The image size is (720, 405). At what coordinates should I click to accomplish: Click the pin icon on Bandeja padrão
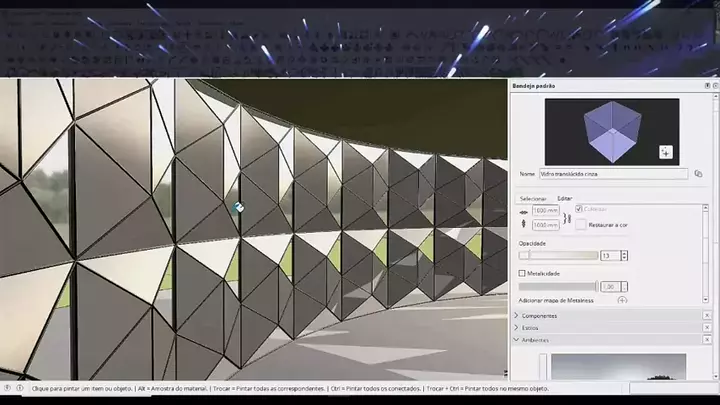pyautogui.click(x=707, y=86)
